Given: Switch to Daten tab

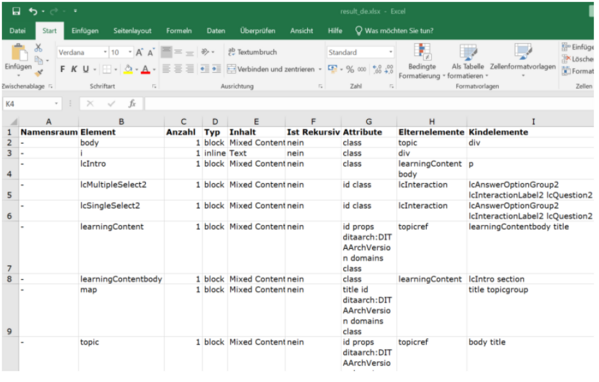Looking at the screenshot, I should (x=216, y=31).
